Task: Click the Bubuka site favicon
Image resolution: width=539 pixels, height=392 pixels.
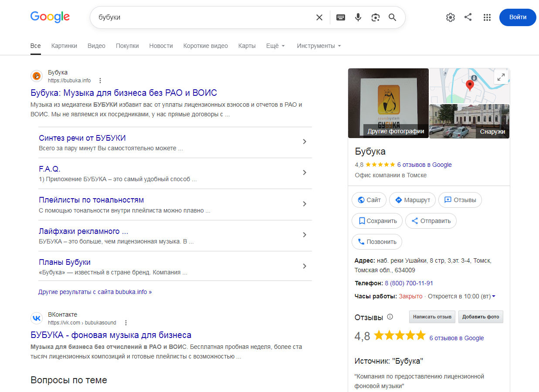Action: coord(37,76)
